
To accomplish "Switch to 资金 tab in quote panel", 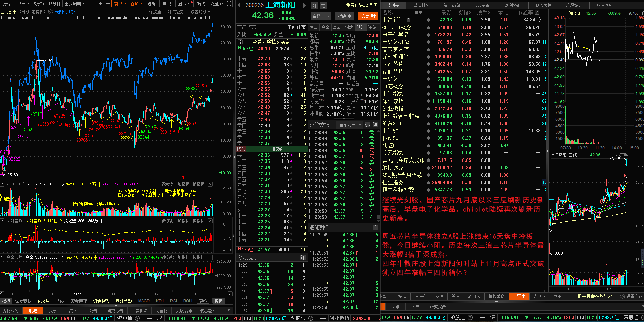I will pos(325,27).
